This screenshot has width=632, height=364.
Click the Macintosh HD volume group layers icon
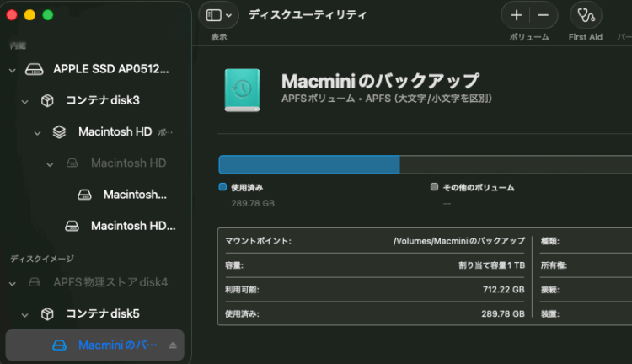[59, 131]
